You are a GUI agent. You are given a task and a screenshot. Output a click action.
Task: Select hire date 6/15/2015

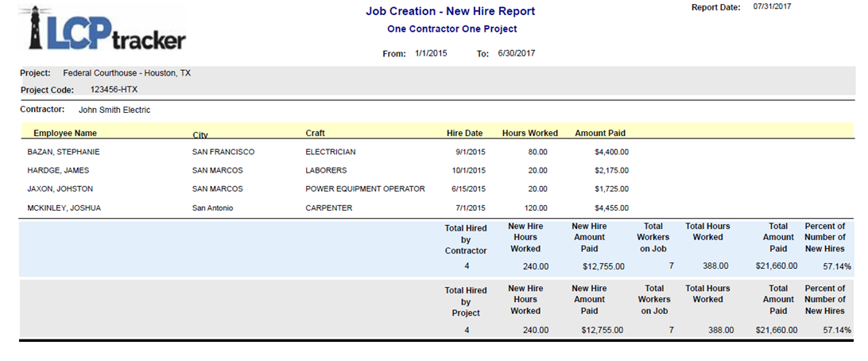(468, 188)
